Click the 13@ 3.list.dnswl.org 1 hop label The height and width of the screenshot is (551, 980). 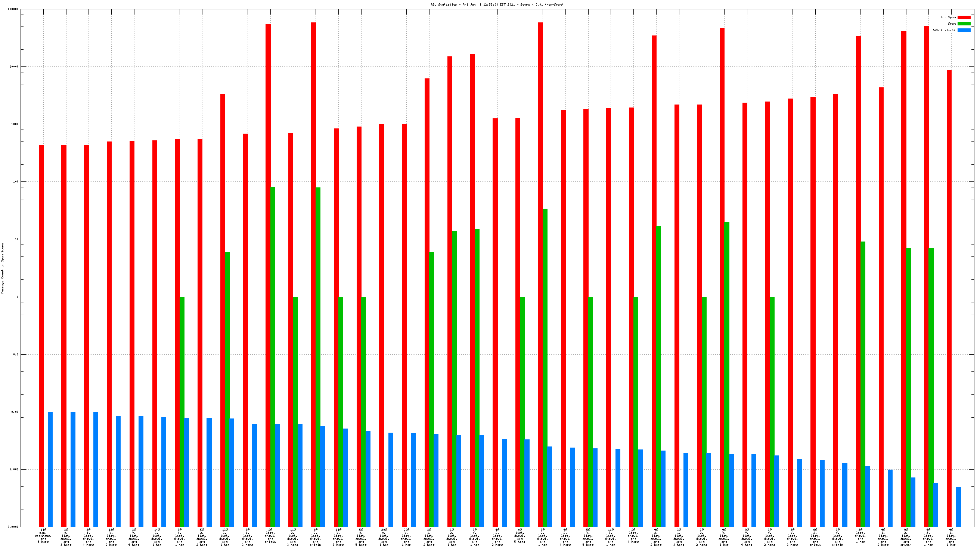(x=224, y=537)
